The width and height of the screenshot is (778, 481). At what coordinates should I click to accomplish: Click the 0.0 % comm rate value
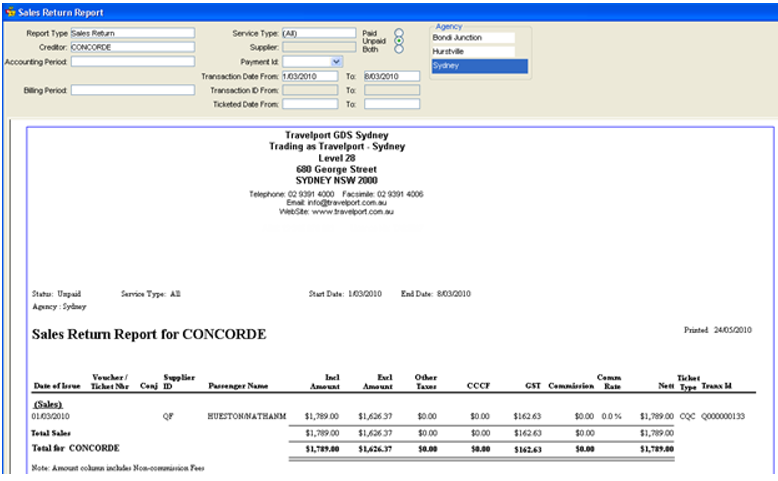pyautogui.click(x=611, y=416)
